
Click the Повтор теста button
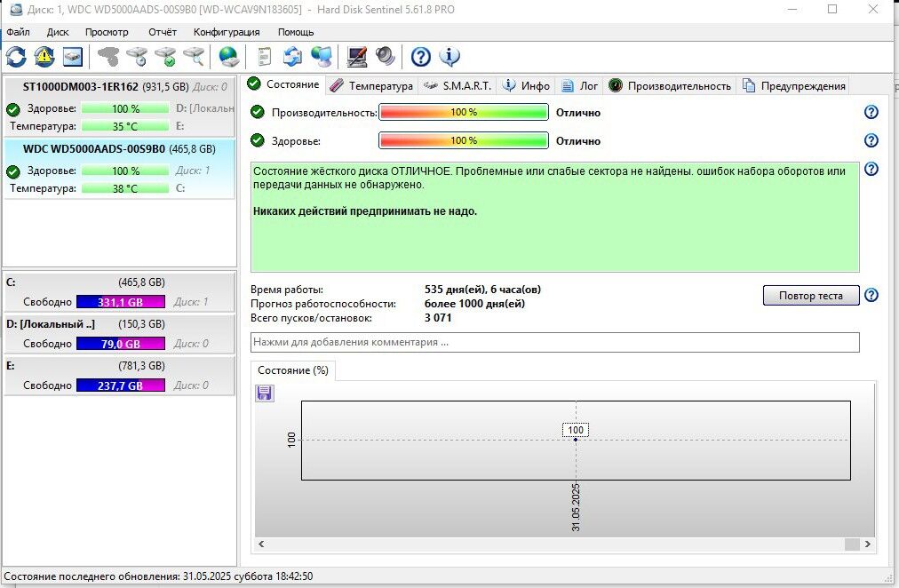pyautogui.click(x=811, y=296)
